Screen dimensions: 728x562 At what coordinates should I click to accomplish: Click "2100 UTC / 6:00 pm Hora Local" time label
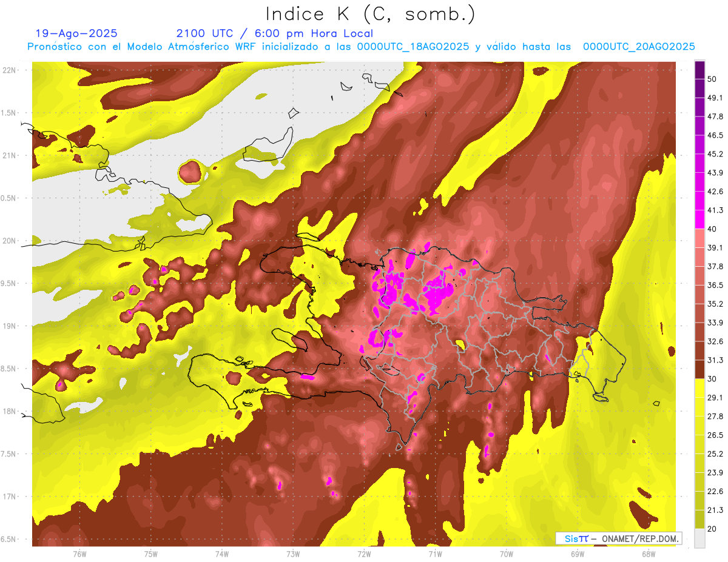tap(275, 33)
